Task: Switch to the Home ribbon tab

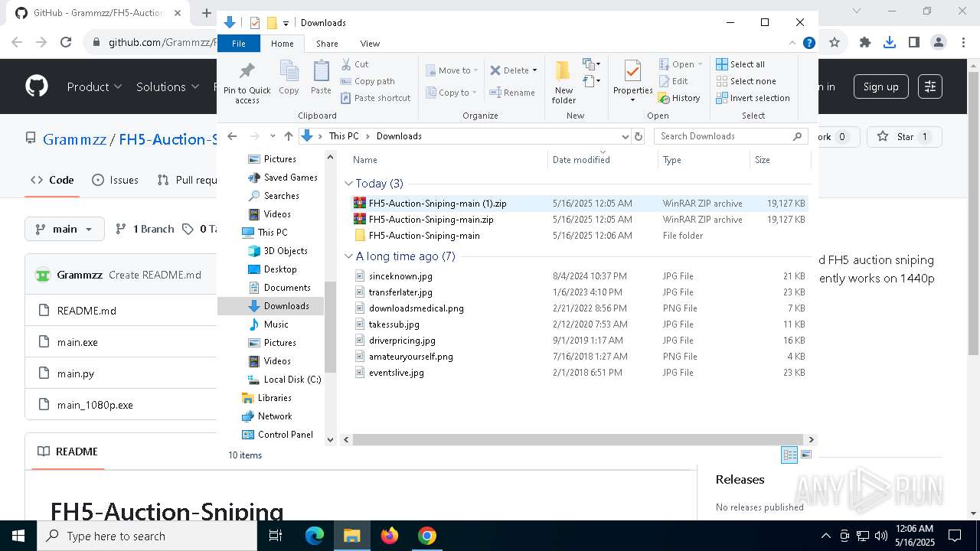Action: 282,44
